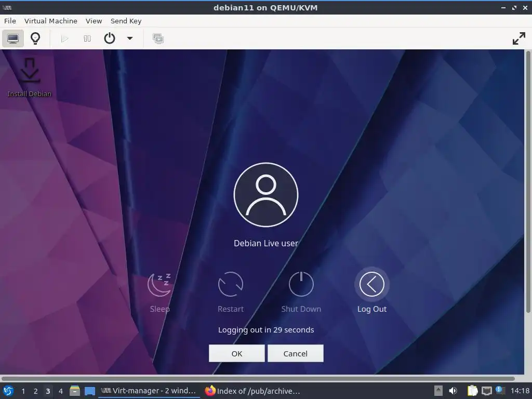Show the graphical console view
This screenshot has width=532, height=399.
(x=13, y=38)
